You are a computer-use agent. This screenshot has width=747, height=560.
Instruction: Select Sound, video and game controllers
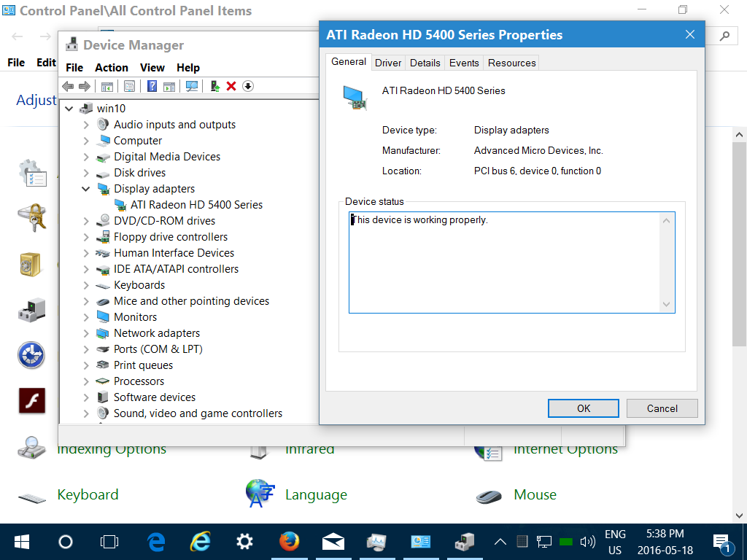pyautogui.click(x=198, y=413)
